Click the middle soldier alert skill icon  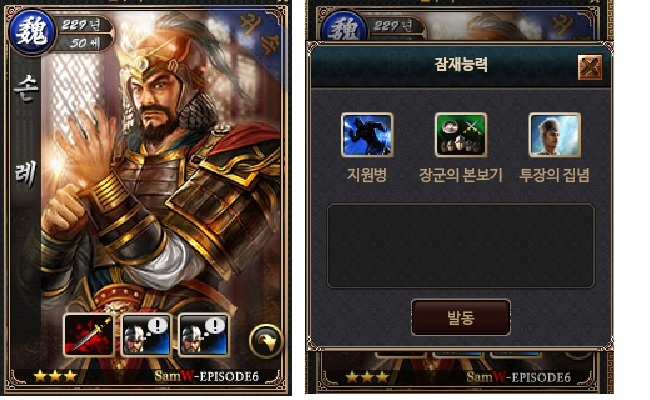pos(146,335)
